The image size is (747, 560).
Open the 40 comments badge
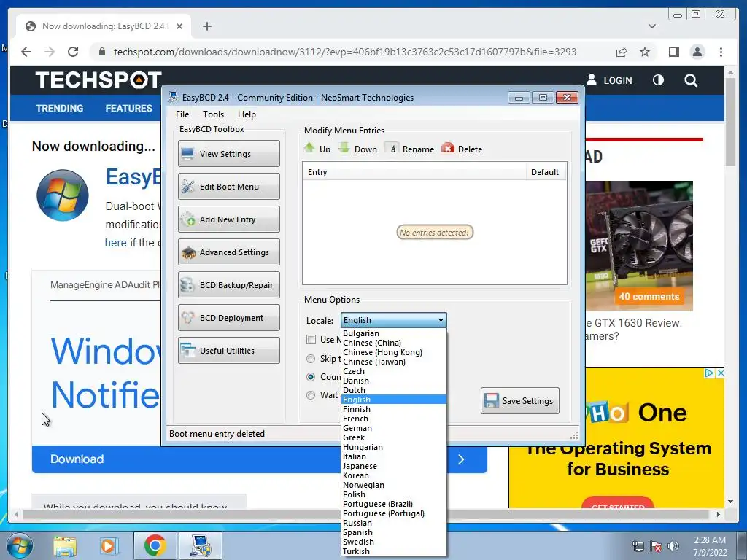point(649,296)
